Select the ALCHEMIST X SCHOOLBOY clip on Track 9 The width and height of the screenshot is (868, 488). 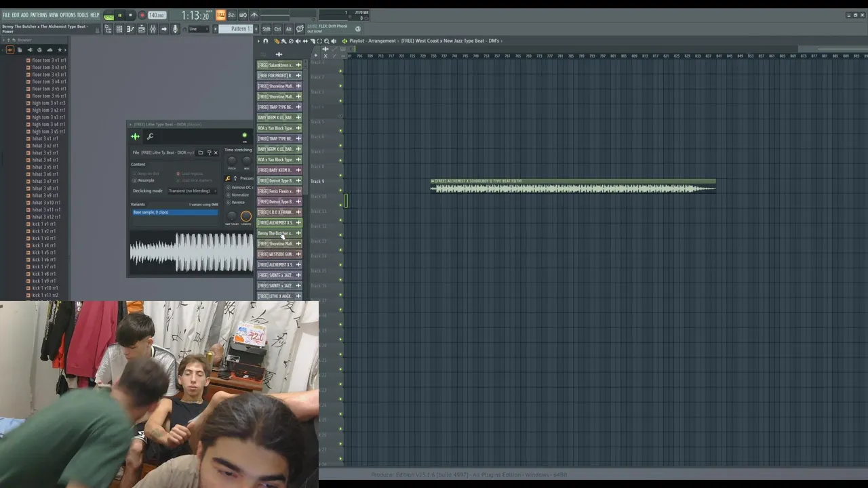(573, 186)
